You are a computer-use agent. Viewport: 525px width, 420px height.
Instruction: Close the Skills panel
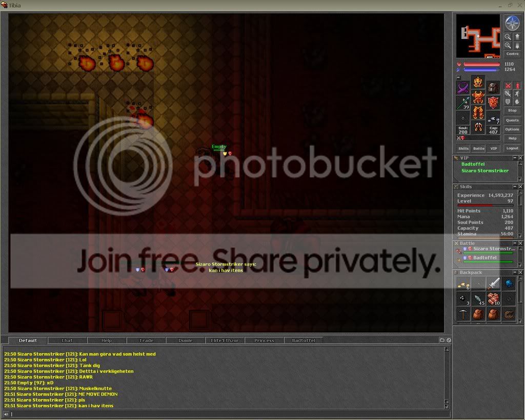click(x=520, y=187)
